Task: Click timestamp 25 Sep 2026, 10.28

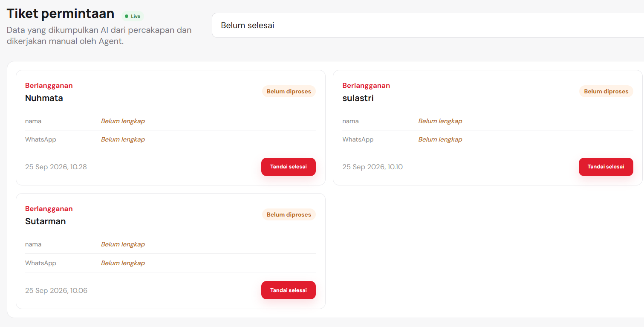Action: click(x=56, y=167)
